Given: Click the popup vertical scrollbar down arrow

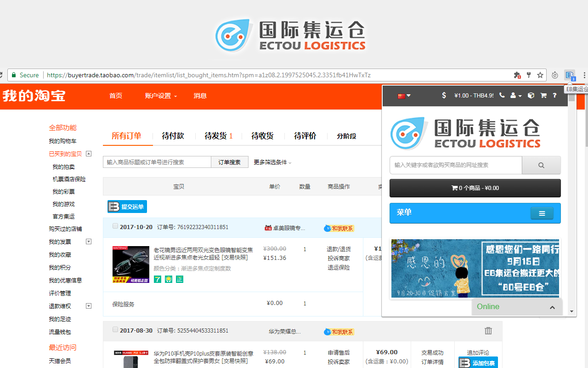Looking at the screenshot, I should click(572, 312).
